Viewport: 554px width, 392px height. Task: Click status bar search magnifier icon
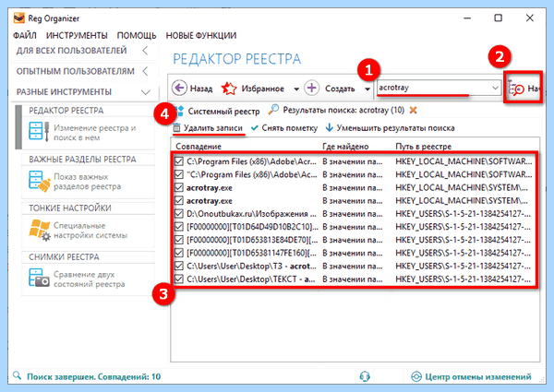coord(17,375)
